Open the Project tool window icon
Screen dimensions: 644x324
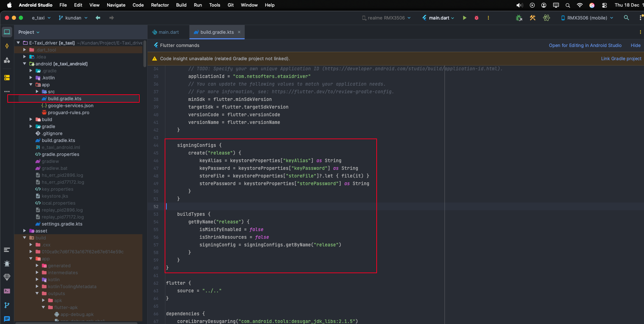(7, 32)
